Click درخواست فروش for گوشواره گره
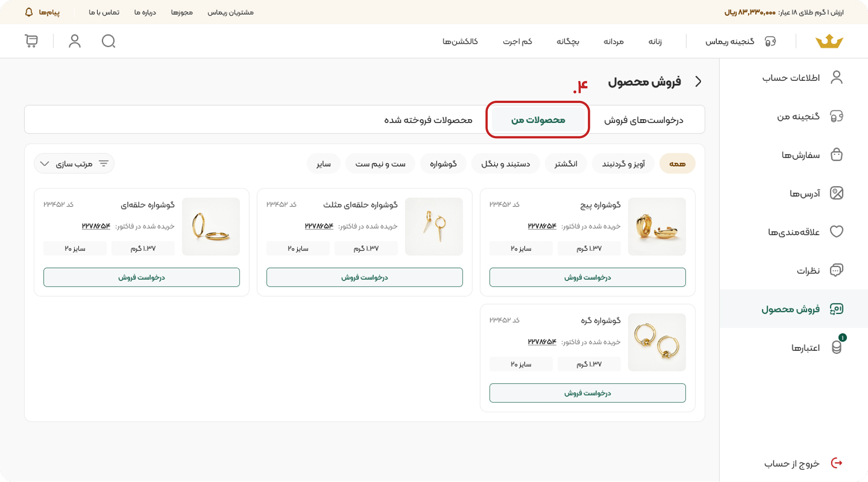Viewport: 868px width, 482px height. pyautogui.click(x=588, y=393)
